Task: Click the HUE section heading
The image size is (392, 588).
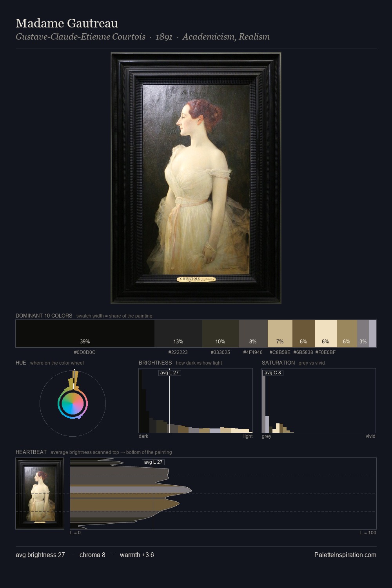Action: click(21, 363)
